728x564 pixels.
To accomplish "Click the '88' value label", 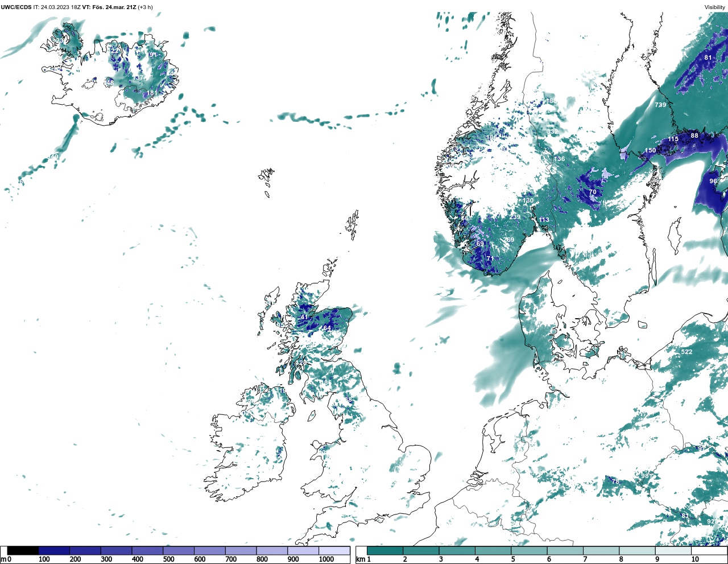I will tap(694, 135).
